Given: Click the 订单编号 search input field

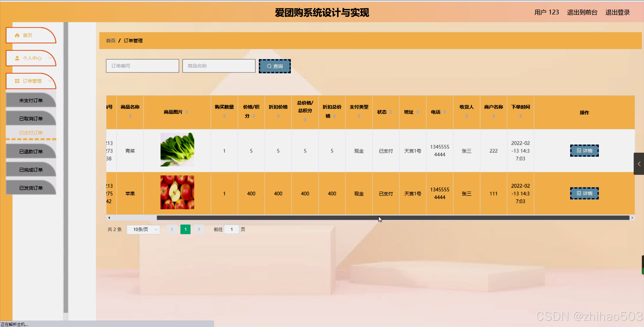Looking at the screenshot, I should click(142, 66).
